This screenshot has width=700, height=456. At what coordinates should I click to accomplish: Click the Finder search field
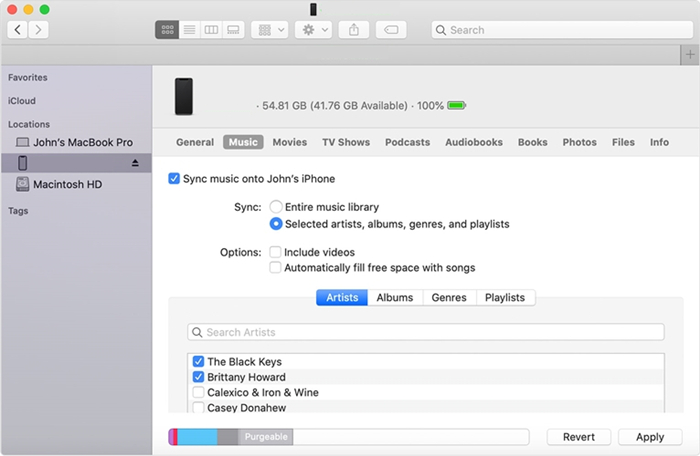[562, 30]
